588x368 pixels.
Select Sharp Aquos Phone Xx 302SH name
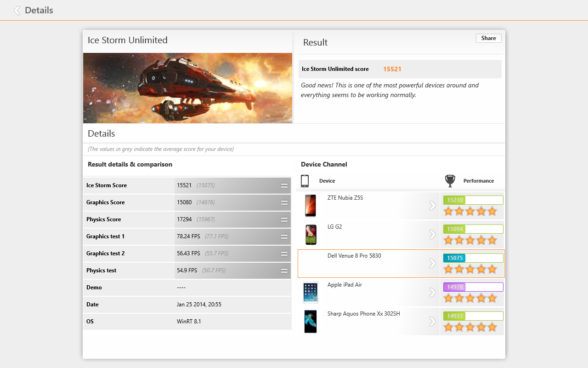tap(363, 314)
